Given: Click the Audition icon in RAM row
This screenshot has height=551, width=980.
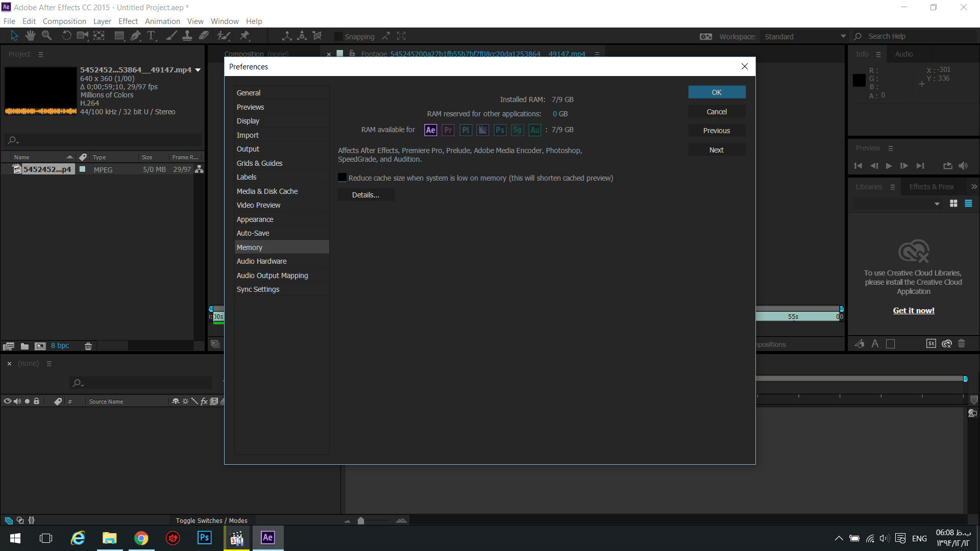Looking at the screenshot, I should click(x=535, y=130).
